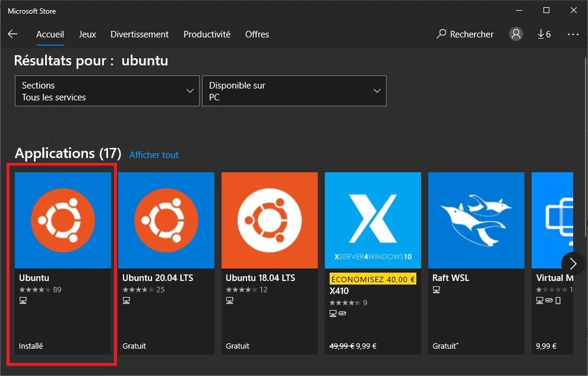588x376 pixels.
Task: Go to the Offres tab
Action: point(257,34)
